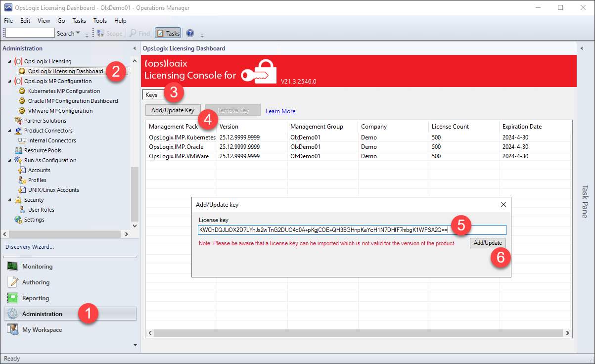The width and height of the screenshot is (595, 364).
Task: Click the Scope toolbar button
Action: [110, 33]
